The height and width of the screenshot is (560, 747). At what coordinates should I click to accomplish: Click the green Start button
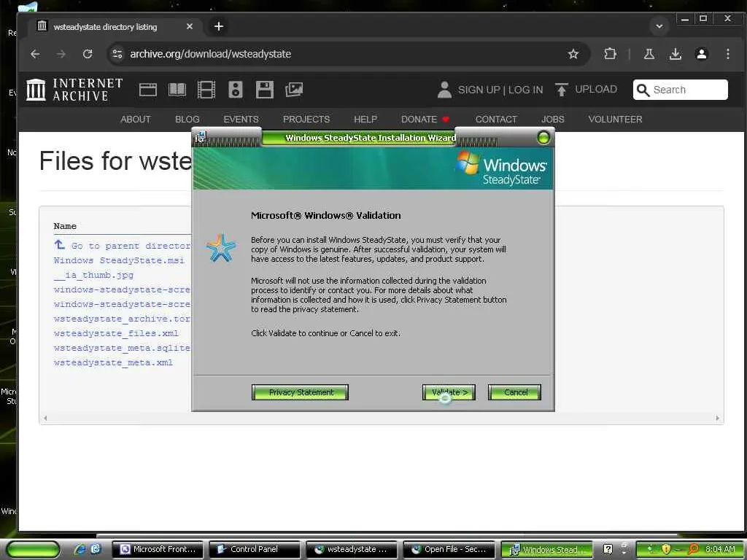[33, 549]
